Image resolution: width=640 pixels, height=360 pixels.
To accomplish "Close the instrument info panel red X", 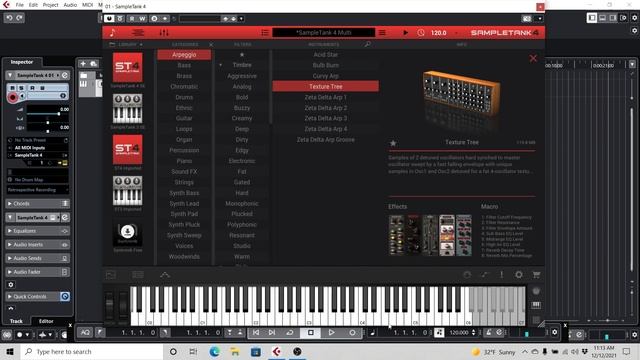I will point(533,58).
